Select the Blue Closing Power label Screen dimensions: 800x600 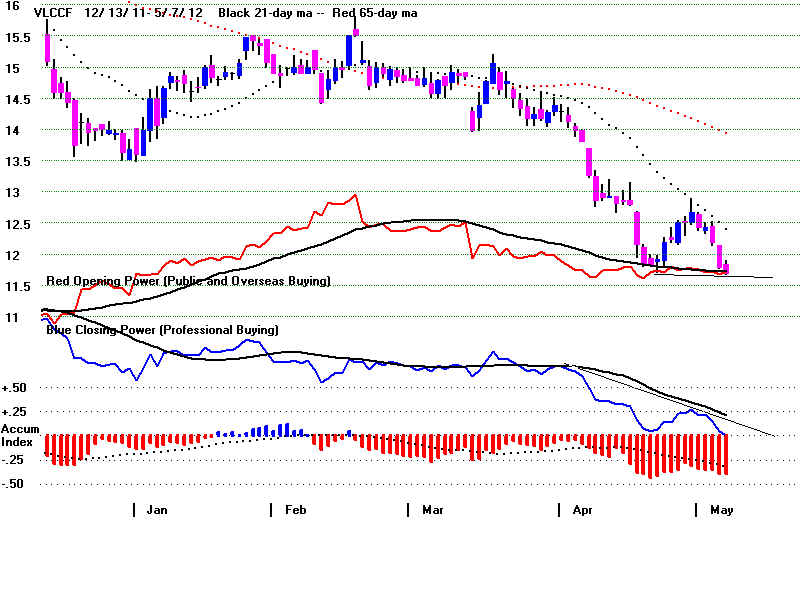point(162,329)
